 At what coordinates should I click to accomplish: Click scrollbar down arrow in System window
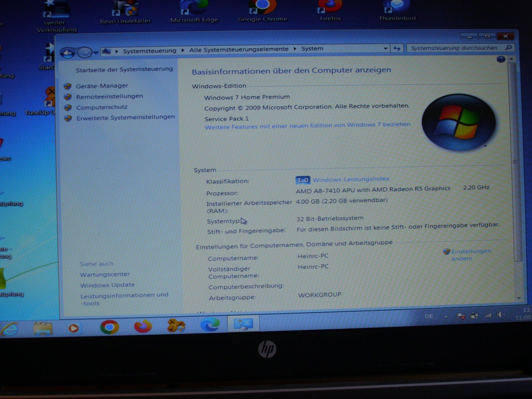(519, 298)
